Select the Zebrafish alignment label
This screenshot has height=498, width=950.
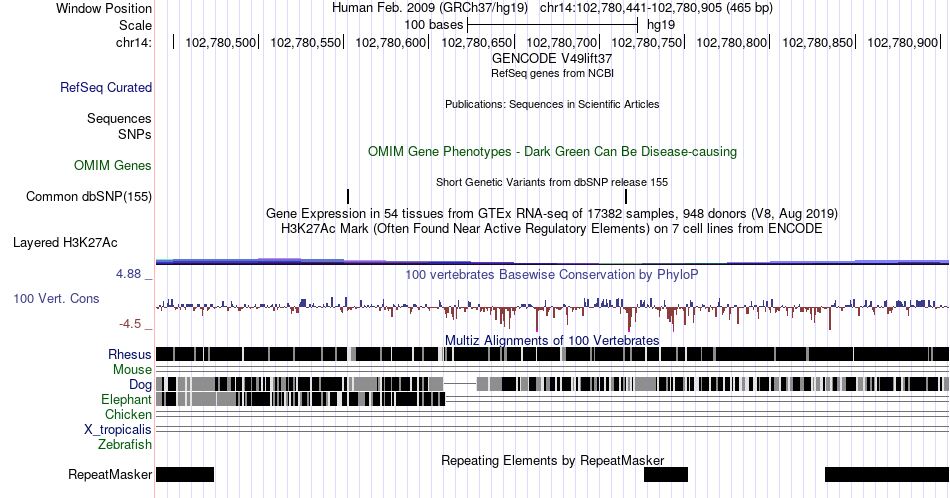[x=125, y=444]
